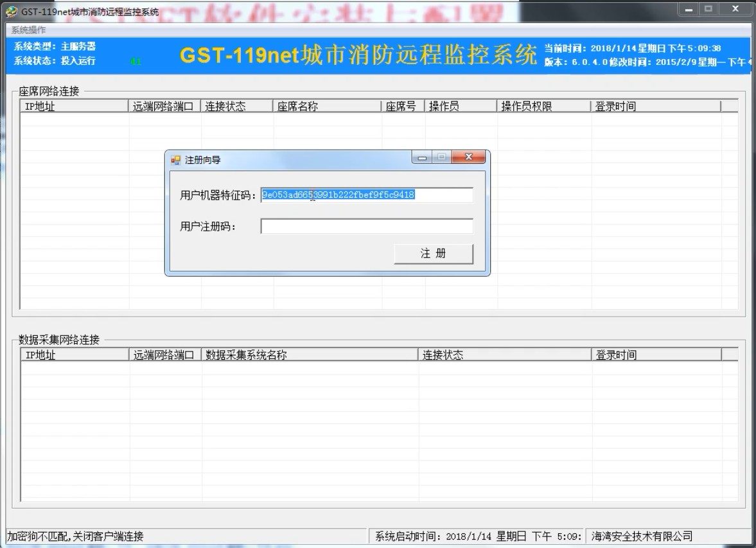Click the 座席网络连接 group label
The image size is (756, 548).
(x=49, y=91)
